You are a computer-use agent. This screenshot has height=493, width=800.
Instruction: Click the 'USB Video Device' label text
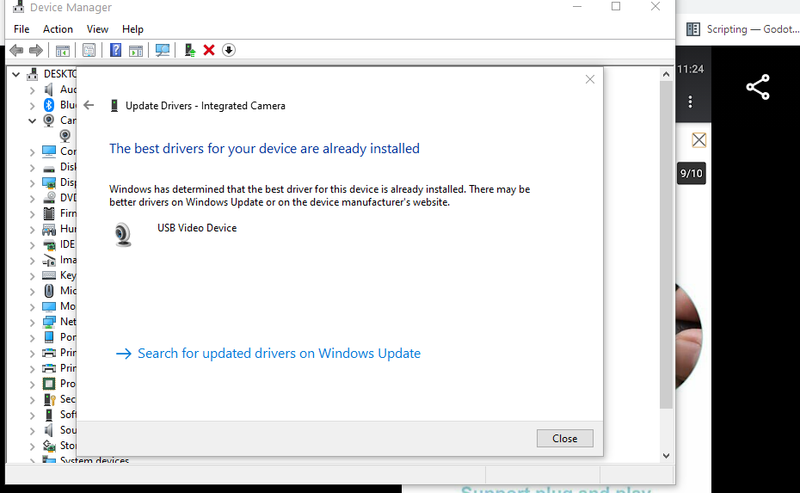pyautogui.click(x=197, y=228)
